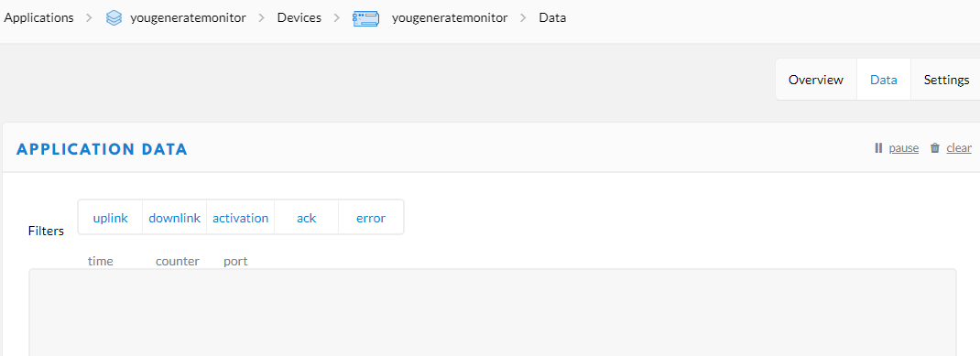
Task: Go to Applications in the breadcrumb
Action: pos(38,17)
